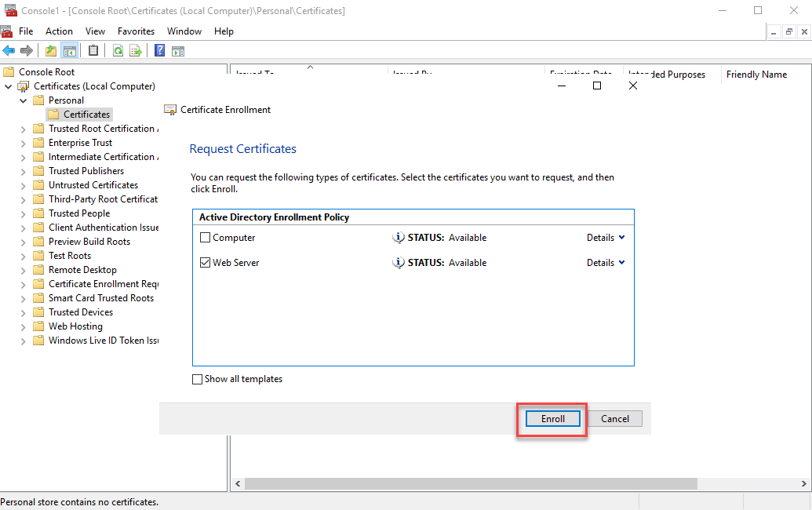Expand the Trusted Publishers tree node
This screenshot has height=510, width=812.
[23, 171]
